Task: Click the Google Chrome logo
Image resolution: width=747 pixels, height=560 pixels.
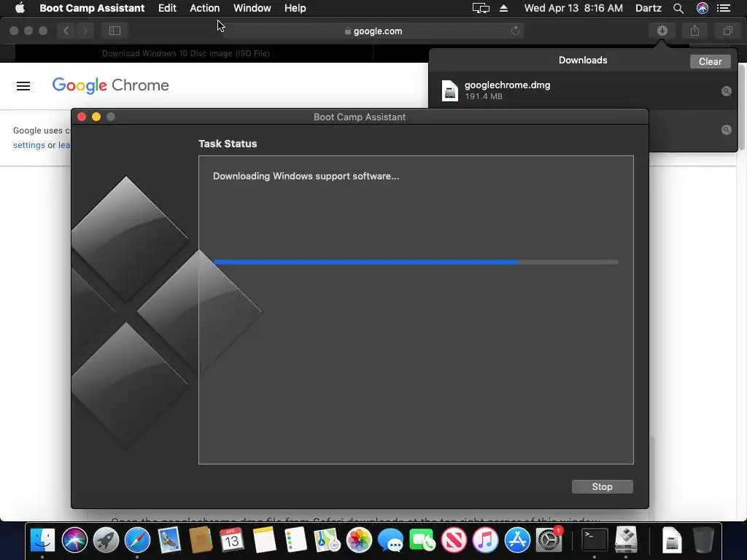Action: pyautogui.click(x=111, y=85)
